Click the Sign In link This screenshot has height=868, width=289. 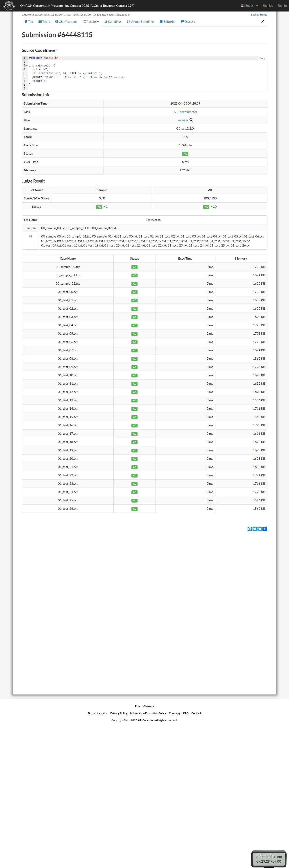click(282, 6)
